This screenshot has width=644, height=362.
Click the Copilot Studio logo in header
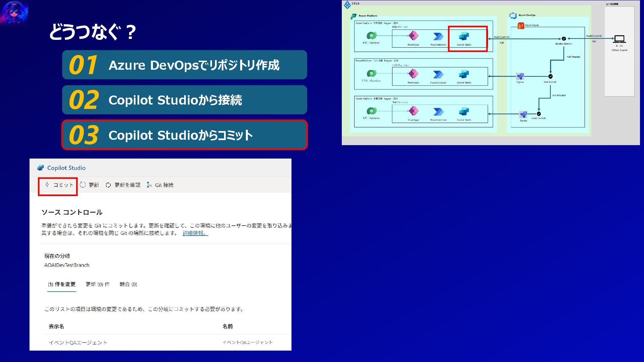tap(41, 168)
